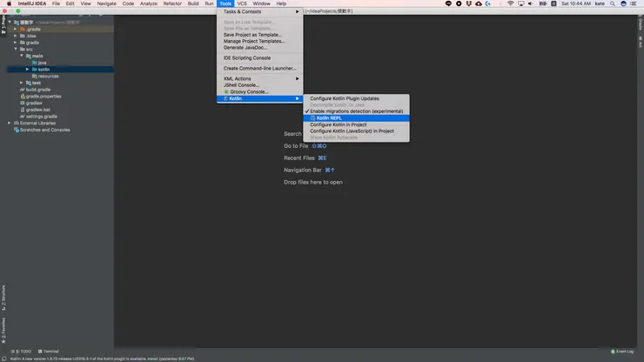Open the Analyze menu
This screenshot has width=644, height=362.
pyautogui.click(x=148, y=3)
